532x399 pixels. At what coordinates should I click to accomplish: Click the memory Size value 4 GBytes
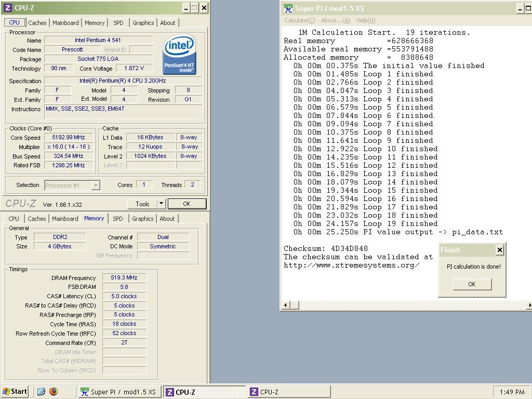click(60, 246)
